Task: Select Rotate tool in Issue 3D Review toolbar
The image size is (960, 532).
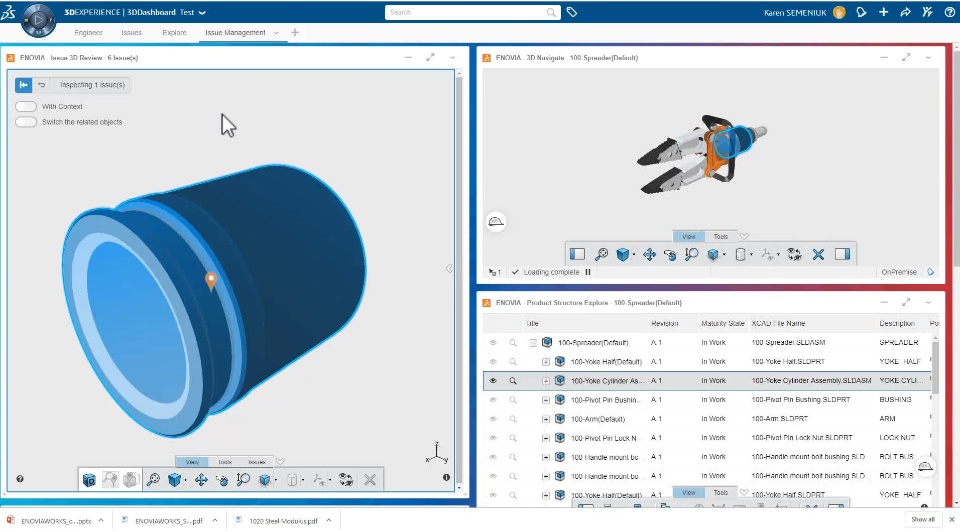Action: point(222,479)
